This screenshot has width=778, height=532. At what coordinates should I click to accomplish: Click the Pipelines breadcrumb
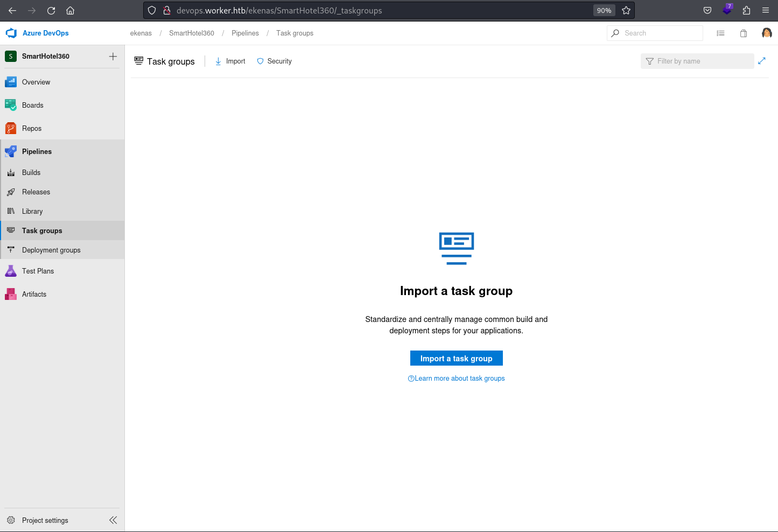pyautogui.click(x=245, y=33)
